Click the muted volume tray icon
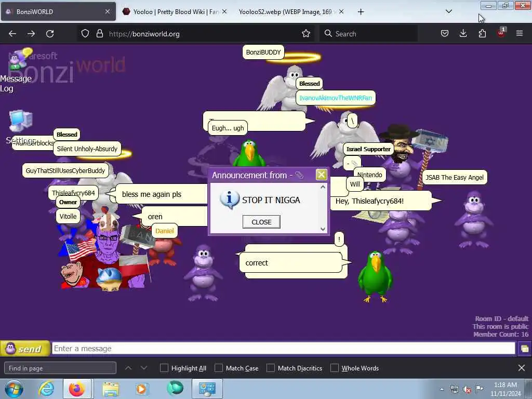 coord(467,390)
